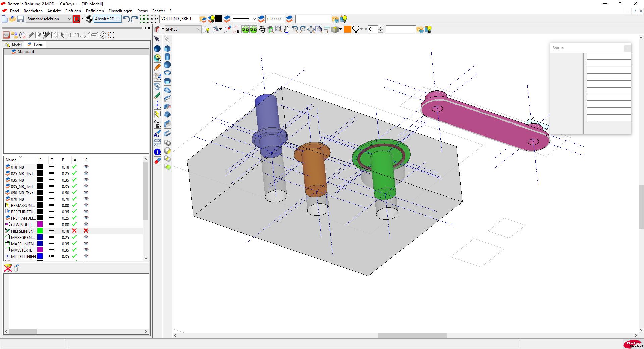The height and width of the screenshot is (349, 644).
Task: Toggle active checkmark of 025_NB_Text layer
Action: point(74,173)
